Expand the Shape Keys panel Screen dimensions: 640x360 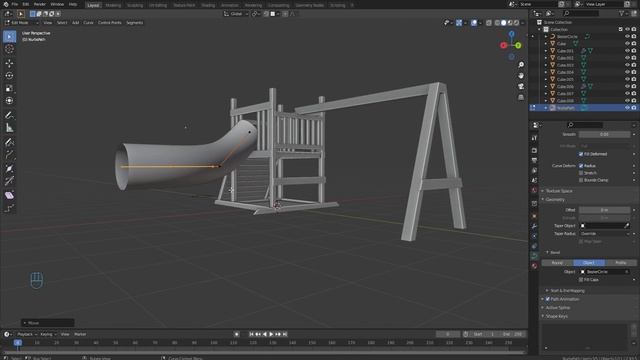click(556, 316)
